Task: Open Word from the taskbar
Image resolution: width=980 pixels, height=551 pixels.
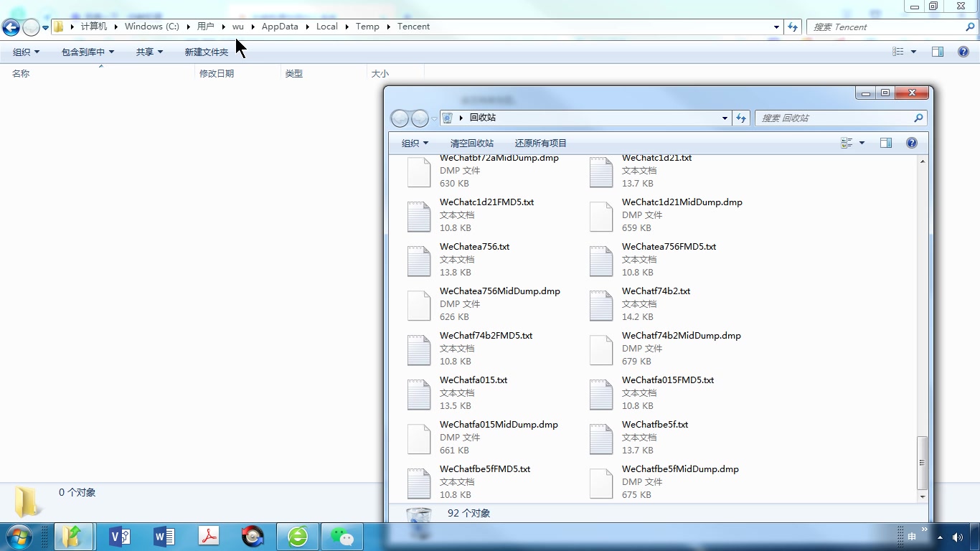Action: (x=164, y=536)
